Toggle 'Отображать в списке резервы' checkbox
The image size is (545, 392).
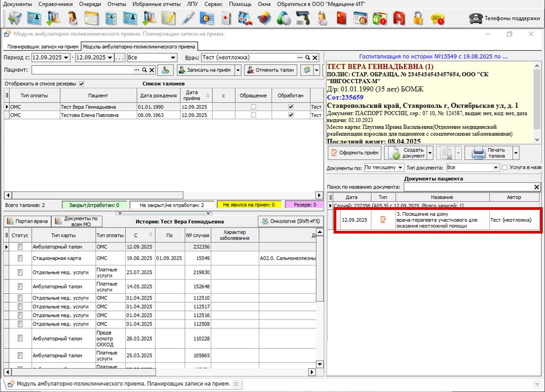(x=82, y=84)
